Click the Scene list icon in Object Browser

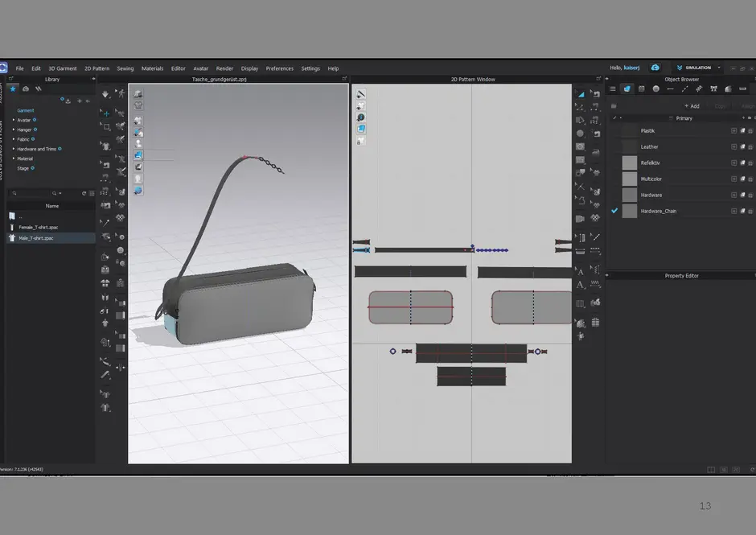point(612,88)
